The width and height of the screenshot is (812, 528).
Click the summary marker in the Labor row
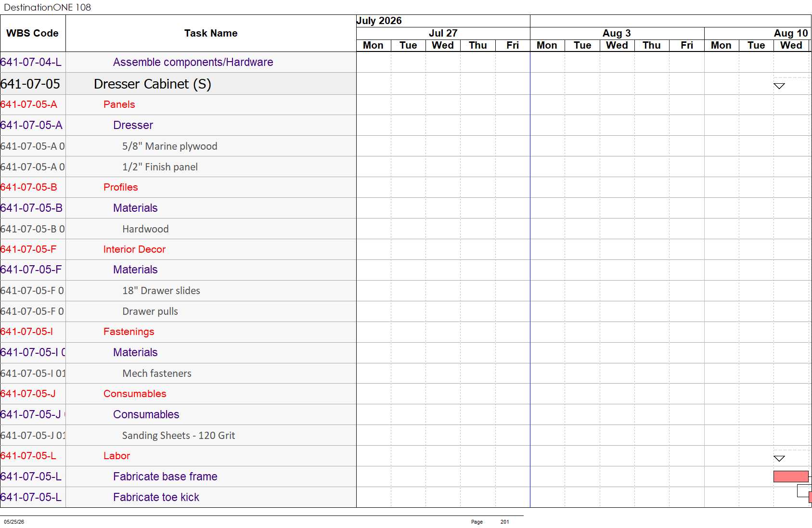(779, 459)
